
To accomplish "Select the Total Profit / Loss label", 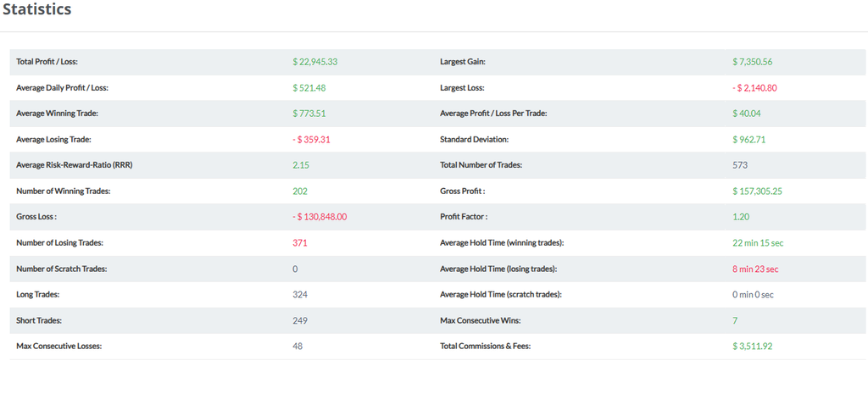I will (47, 62).
